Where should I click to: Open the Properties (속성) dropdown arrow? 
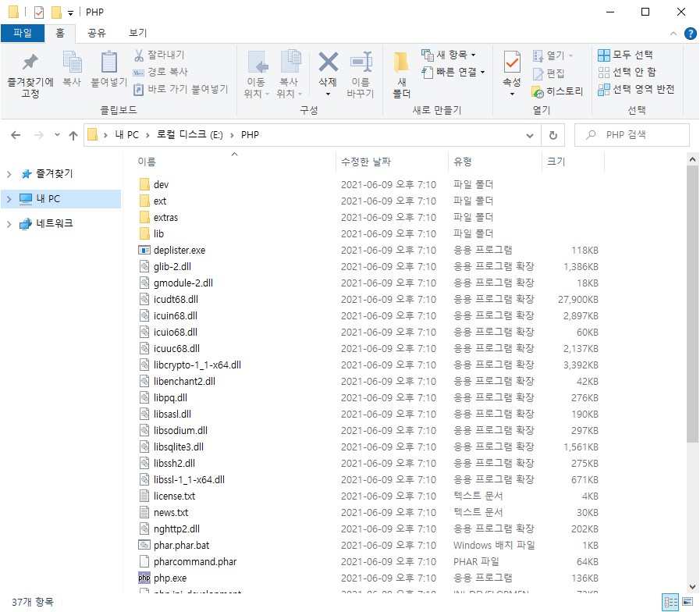pyautogui.click(x=512, y=94)
